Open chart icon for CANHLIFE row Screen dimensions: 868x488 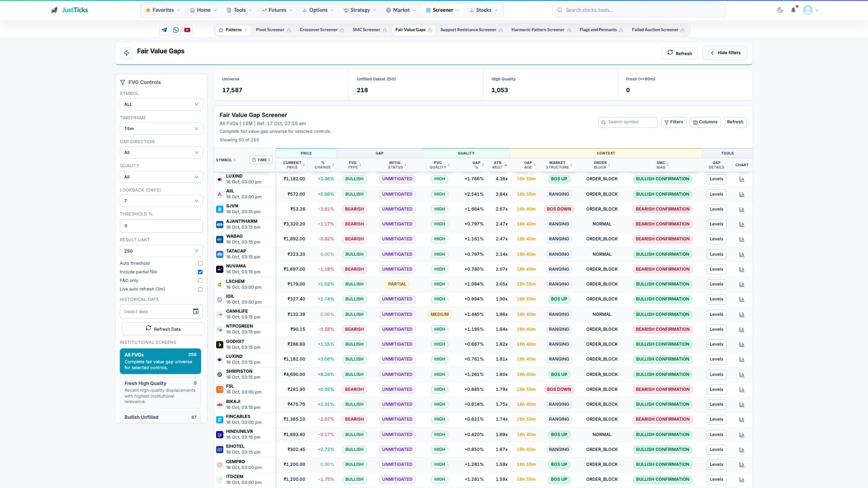click(742, 314)
